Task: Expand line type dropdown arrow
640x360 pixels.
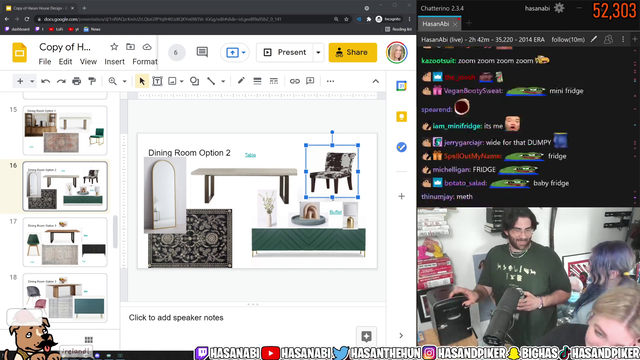Action: (x=223, y=81)
